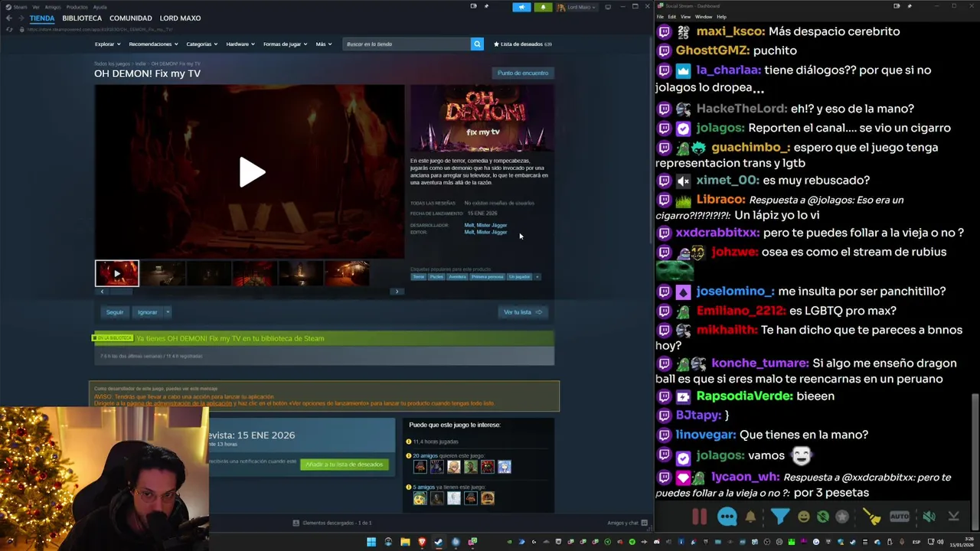Click the bell icon in Social Stream toolbar

[750, 517]
